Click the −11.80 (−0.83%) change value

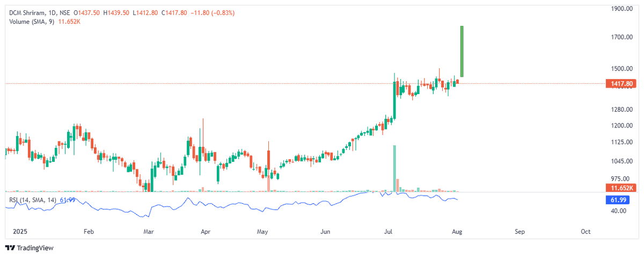[213, 12]
